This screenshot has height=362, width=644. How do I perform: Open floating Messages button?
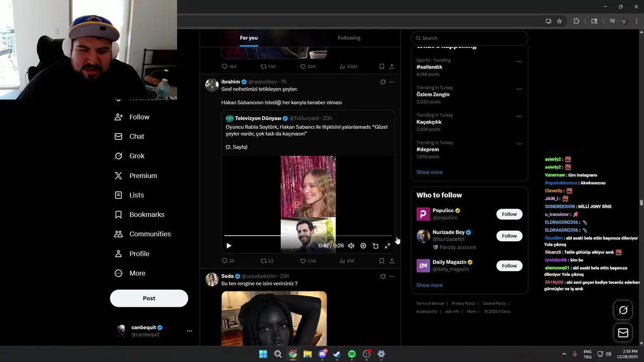click(x=623, y=333)
